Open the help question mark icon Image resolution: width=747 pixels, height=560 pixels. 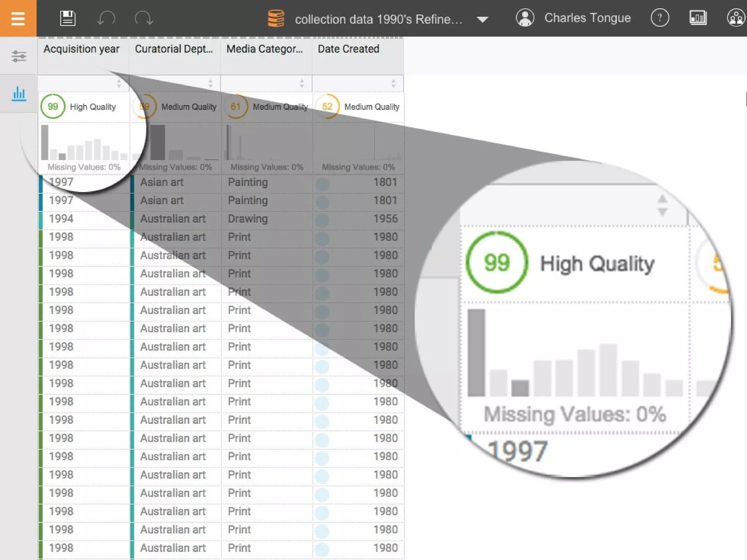[x=659, y=17]
